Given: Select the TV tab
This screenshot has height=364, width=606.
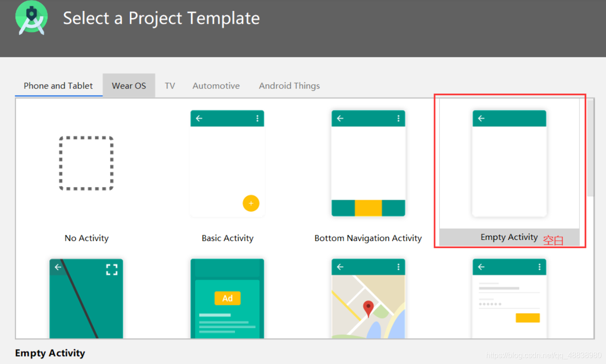Looking at the screenshot, I should [x=170, y=86].
